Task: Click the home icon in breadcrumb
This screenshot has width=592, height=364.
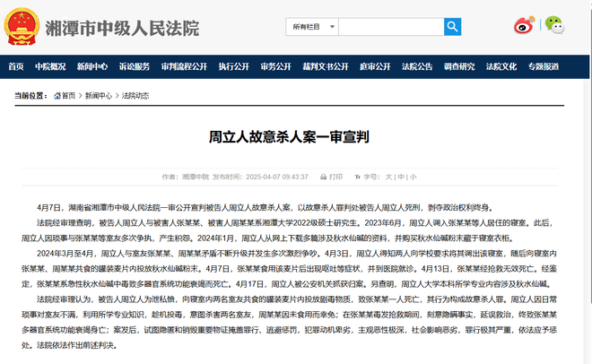Action: 57,96
